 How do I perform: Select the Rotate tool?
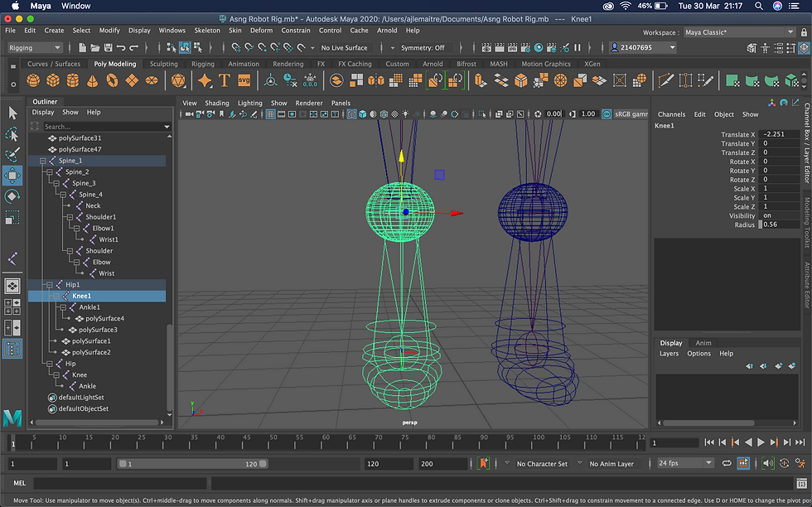tap(12, 196)
